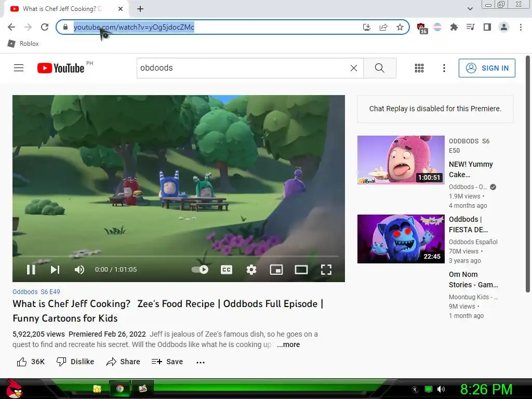Save video to playlist
The image size is (532, 399).
coord(167,362)
